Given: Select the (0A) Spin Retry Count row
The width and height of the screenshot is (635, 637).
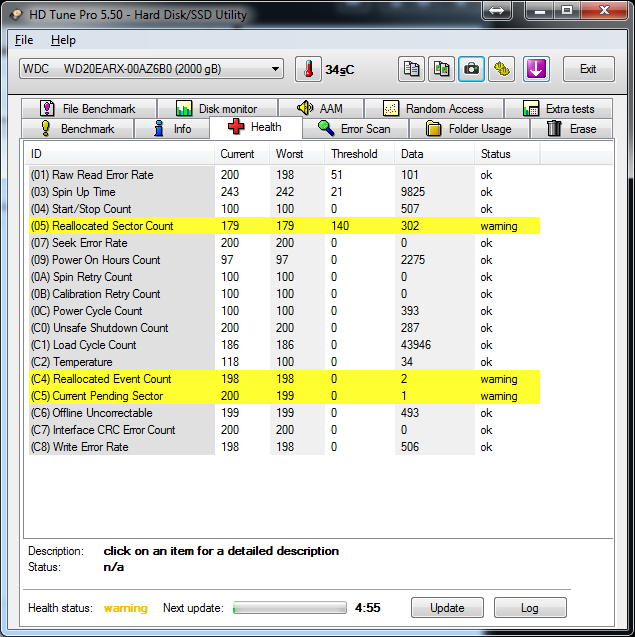Looking at the screenshot, I should 284,277.
